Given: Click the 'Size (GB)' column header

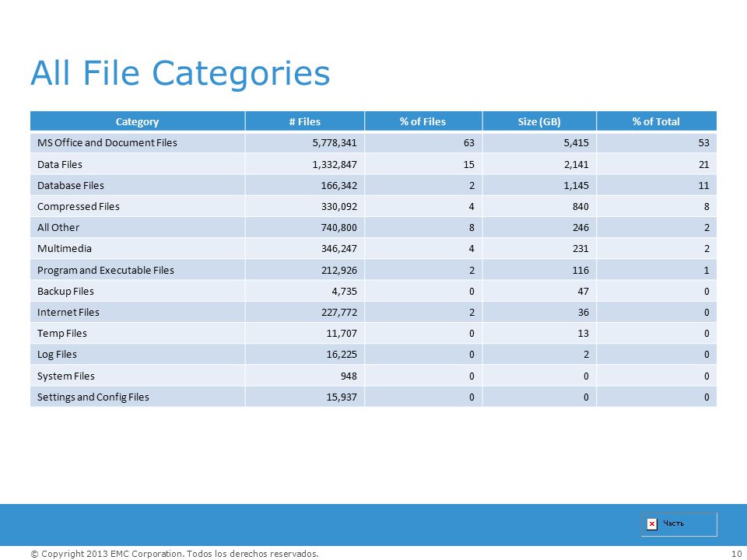Looking at the screenshot, I should tap(539, 121).
